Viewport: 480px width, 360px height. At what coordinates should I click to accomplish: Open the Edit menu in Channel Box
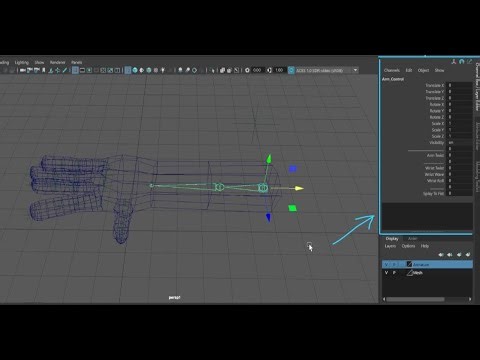[x=409, y=70]
